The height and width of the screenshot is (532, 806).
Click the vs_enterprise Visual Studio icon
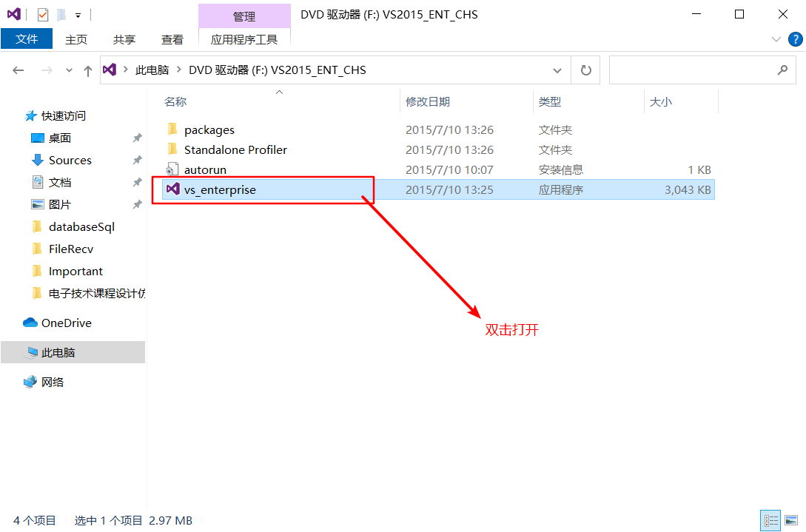pyautogui.click(x=173, y=189)
